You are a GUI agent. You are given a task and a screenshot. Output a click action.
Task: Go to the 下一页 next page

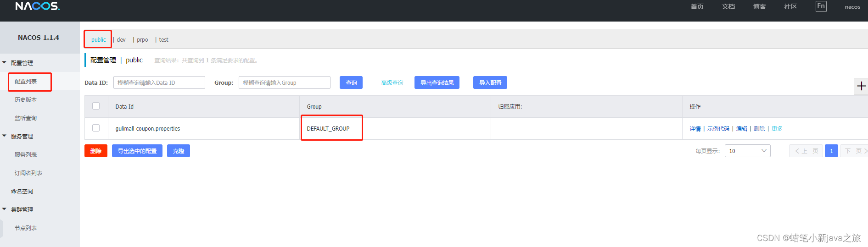click(x=855, y=151)
